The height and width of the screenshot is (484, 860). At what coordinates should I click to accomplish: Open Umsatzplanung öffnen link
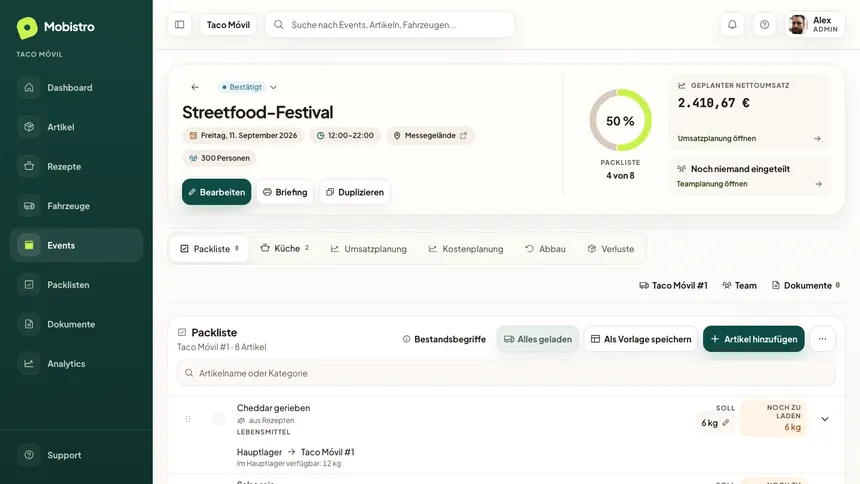point(716,139)
